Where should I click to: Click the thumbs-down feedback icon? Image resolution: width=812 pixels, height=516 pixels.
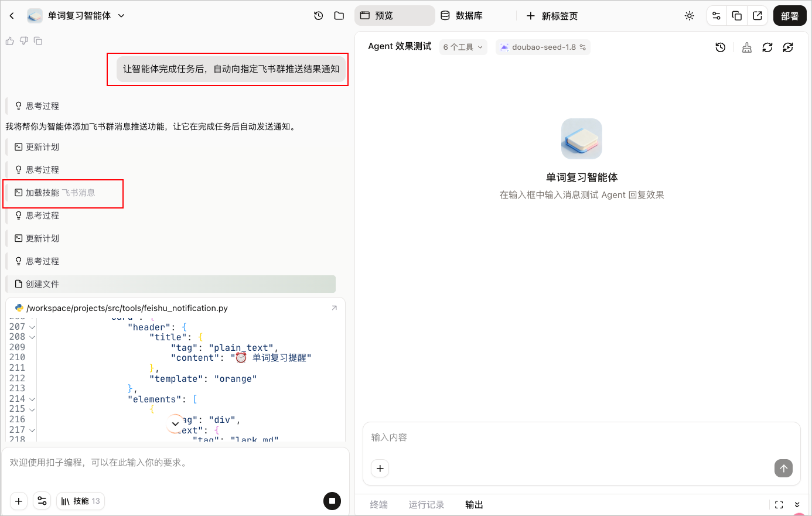point(24,41)
